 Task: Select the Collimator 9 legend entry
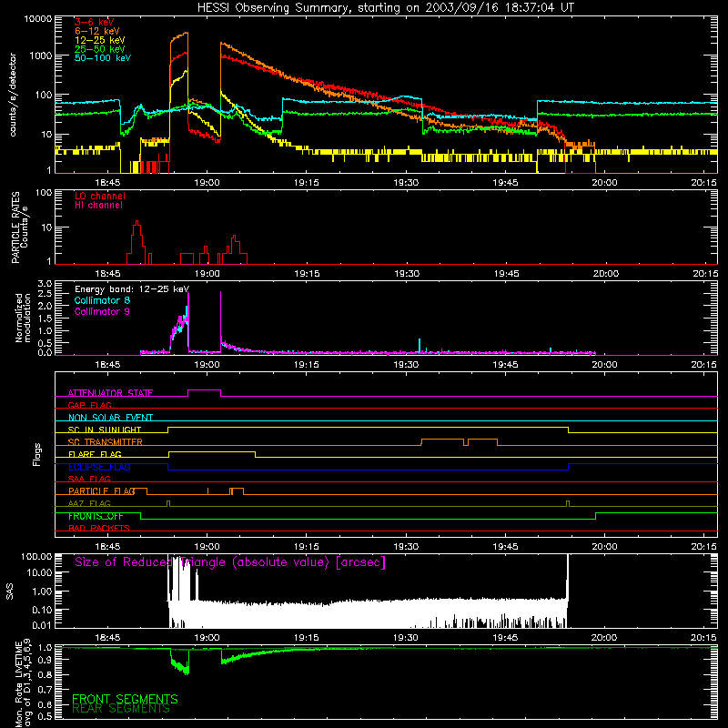point(102,311)
